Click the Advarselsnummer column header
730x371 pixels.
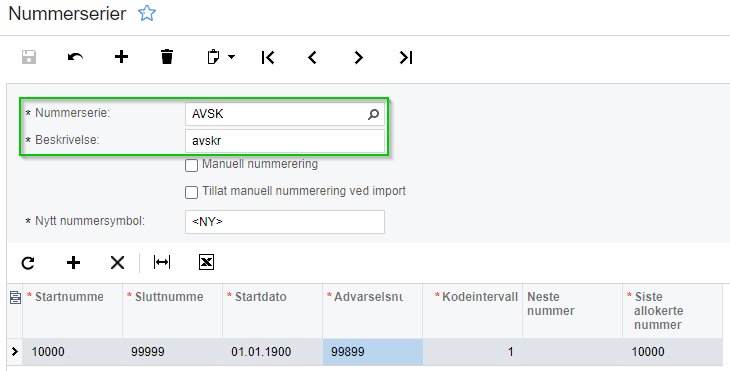click(x=372, y=310)
